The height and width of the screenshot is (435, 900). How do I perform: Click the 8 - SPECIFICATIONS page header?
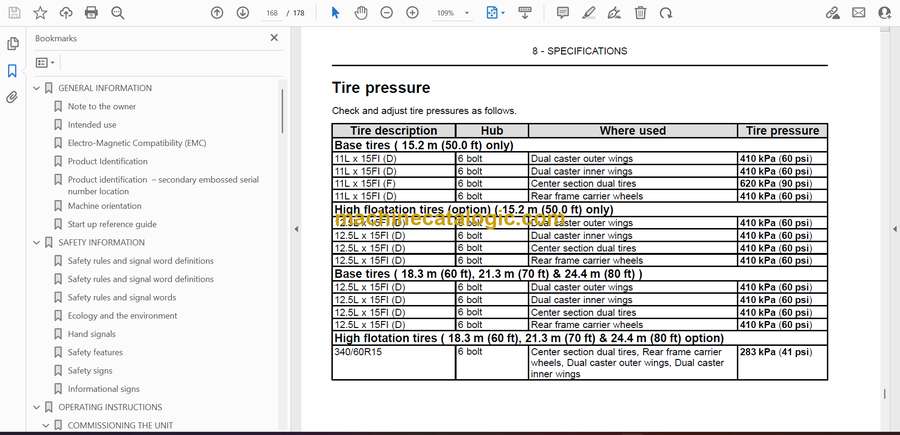pyautogui.click(x=579, y=51)
